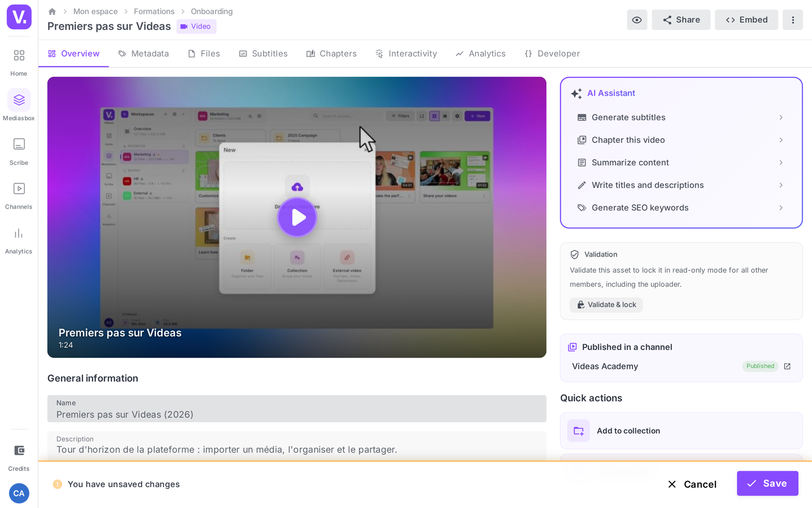This screenshot has height=508, width=812.
Task: Open Videas Academy channel external link
Action: [x=787, y=366]
